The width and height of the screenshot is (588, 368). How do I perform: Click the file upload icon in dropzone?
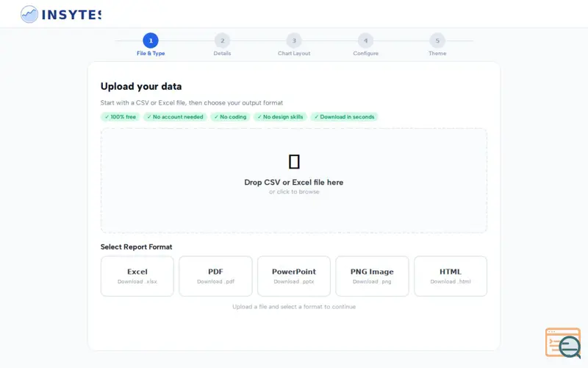click(294, 162)
